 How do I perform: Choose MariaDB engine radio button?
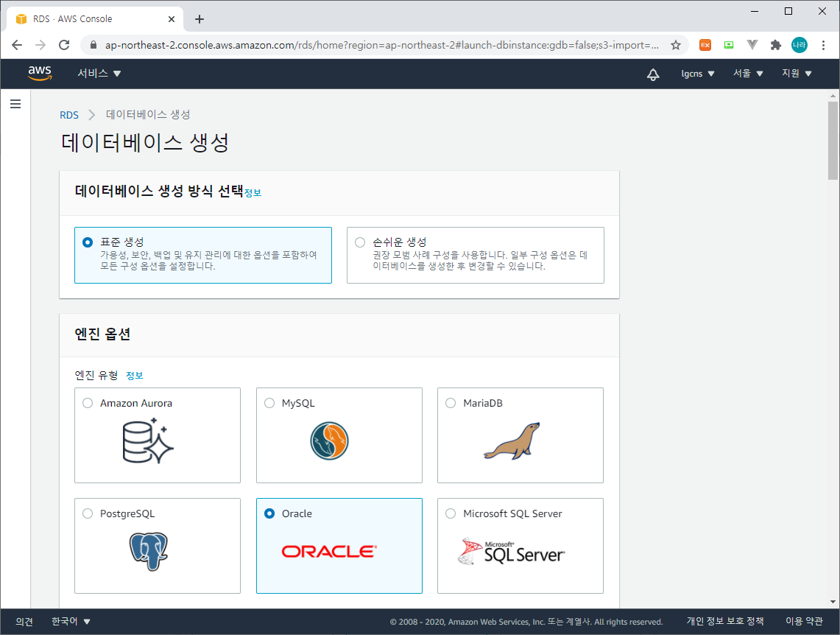pos(451,403)
